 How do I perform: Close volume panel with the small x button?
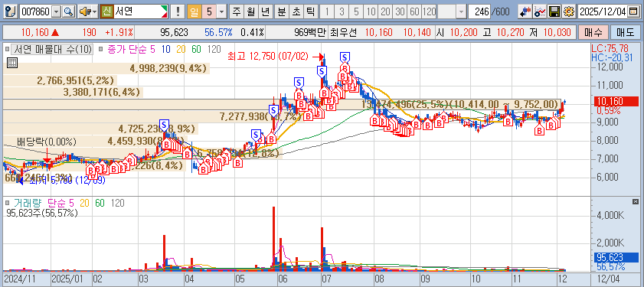click(636, 201)
